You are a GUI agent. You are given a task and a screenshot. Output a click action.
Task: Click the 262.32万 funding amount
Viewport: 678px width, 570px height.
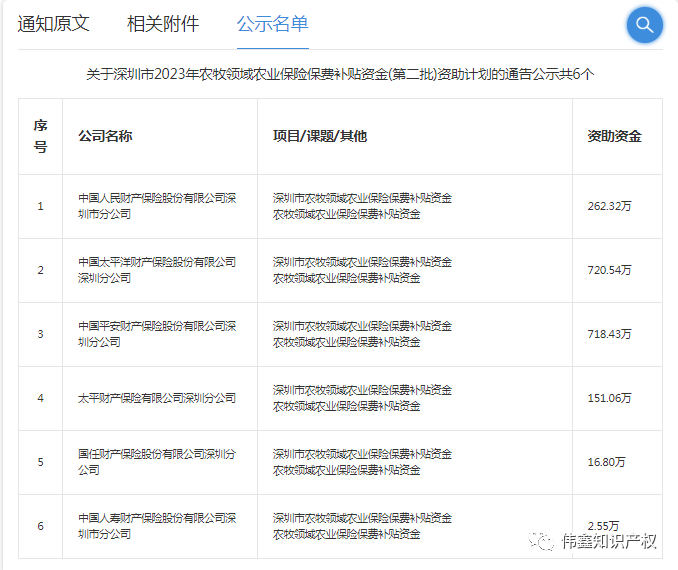(609, 206)
